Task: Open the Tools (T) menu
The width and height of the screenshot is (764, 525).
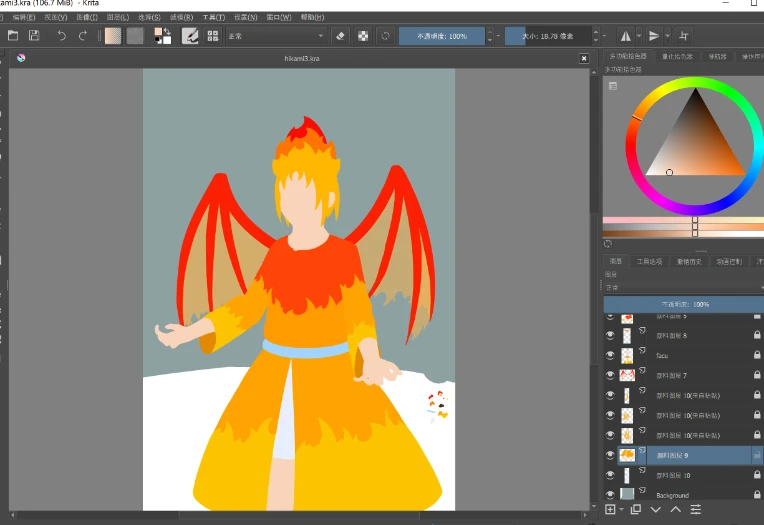Action: tap(214, 17)
